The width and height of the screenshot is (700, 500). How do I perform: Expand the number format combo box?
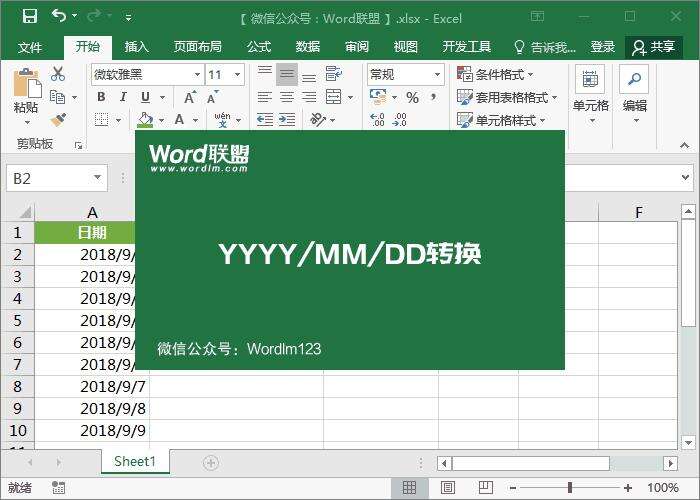coord(437,75)
